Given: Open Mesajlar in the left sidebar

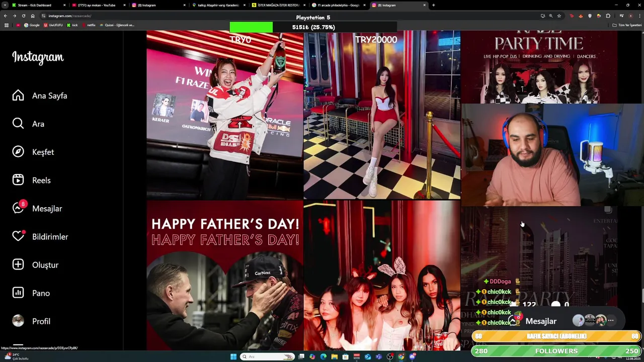Looking at the screenshot, I should click(37, 208).
